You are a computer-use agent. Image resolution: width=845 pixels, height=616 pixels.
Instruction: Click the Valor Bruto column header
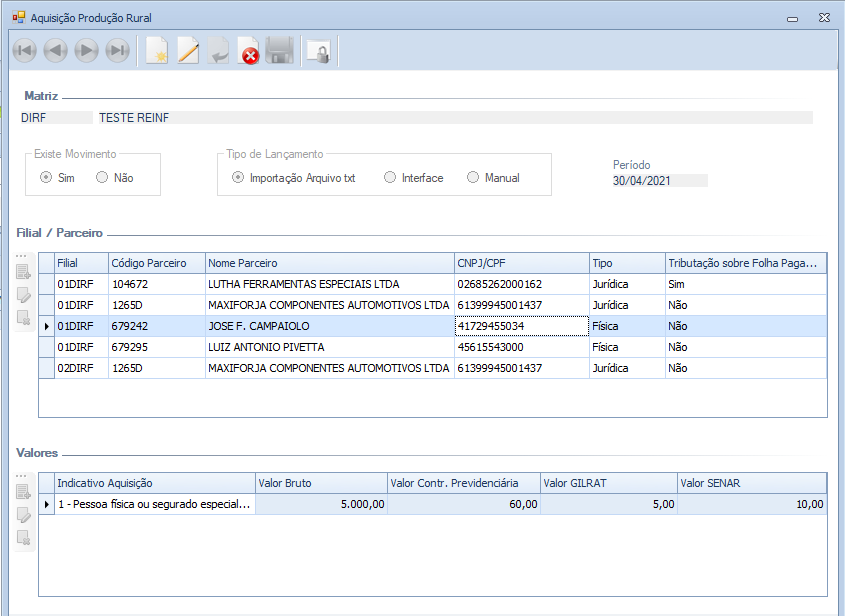(320, 483)
